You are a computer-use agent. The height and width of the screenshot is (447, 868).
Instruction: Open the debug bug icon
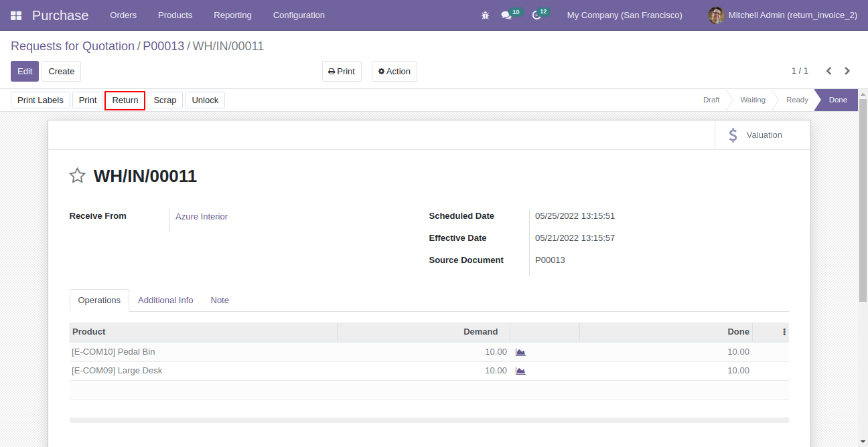pyautogui.click(x=486, y=15)
